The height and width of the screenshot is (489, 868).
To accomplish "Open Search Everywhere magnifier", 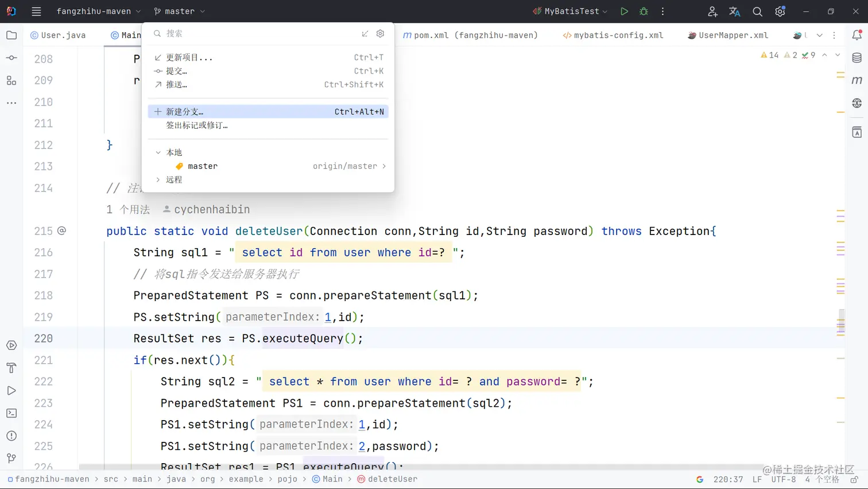I will click(x=757, y=11).
